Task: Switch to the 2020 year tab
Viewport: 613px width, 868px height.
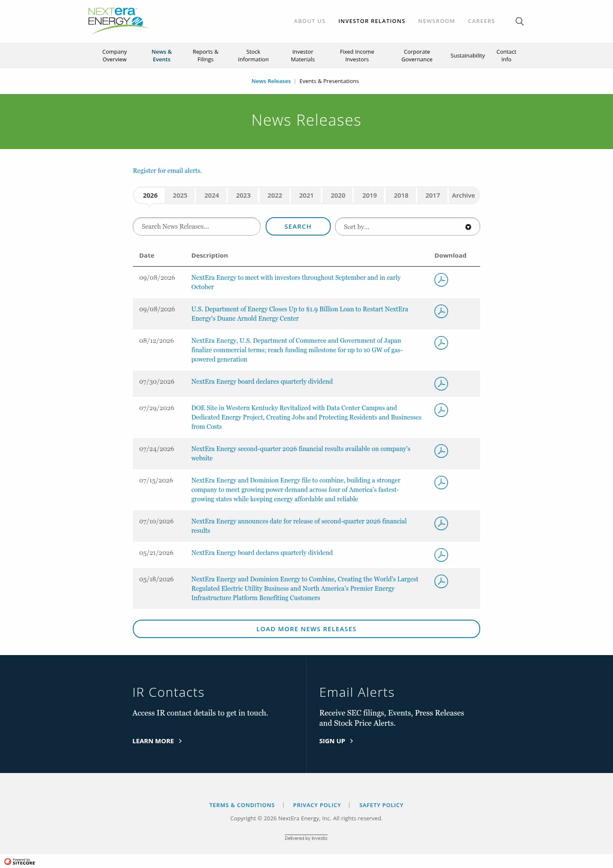Action: click(x=338, y=195)
